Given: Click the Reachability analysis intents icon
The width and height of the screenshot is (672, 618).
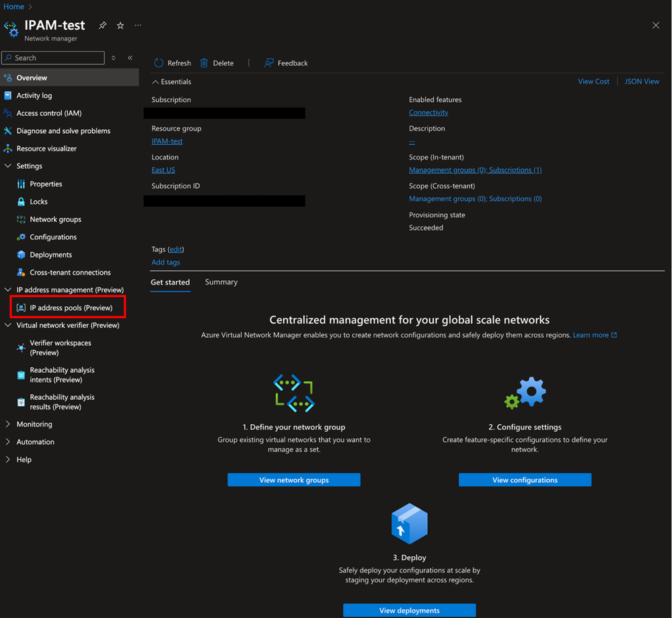Looking at the screenshot, I should tap(21, 375).
